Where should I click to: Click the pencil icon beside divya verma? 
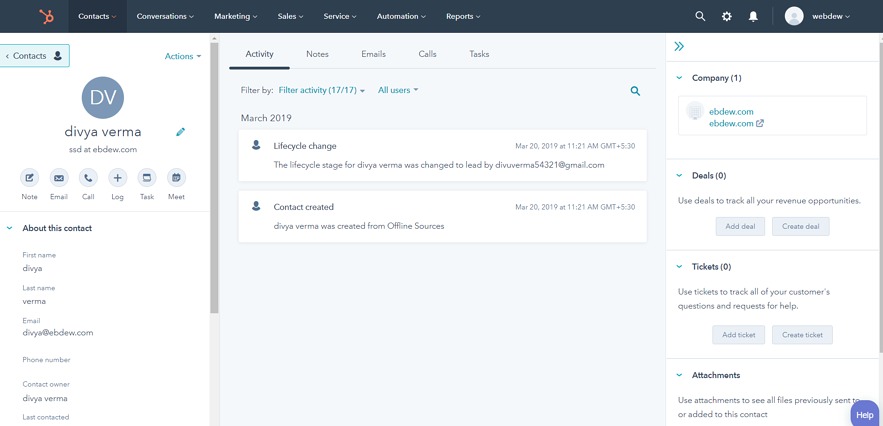click(x=181, y=132)
